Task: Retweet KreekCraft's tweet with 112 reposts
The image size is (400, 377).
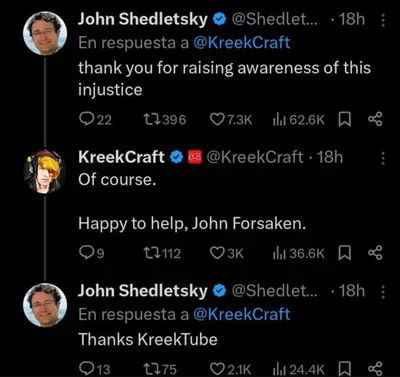Action: 162,253
